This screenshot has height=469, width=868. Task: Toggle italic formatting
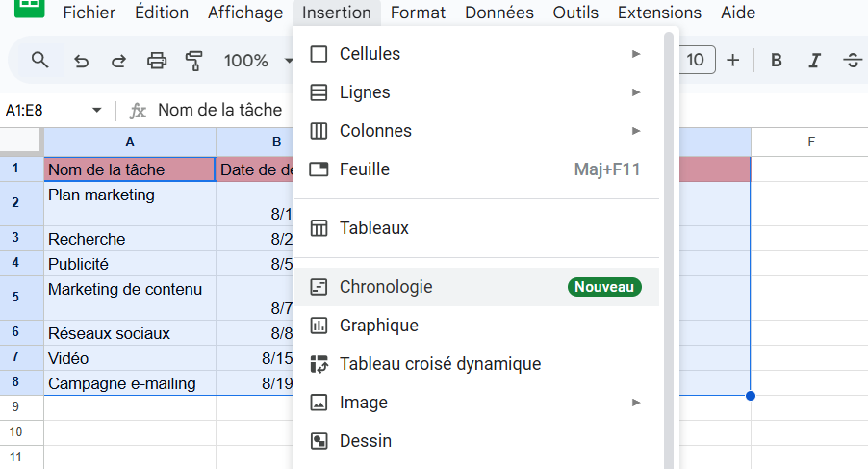(x=814, y=61)
